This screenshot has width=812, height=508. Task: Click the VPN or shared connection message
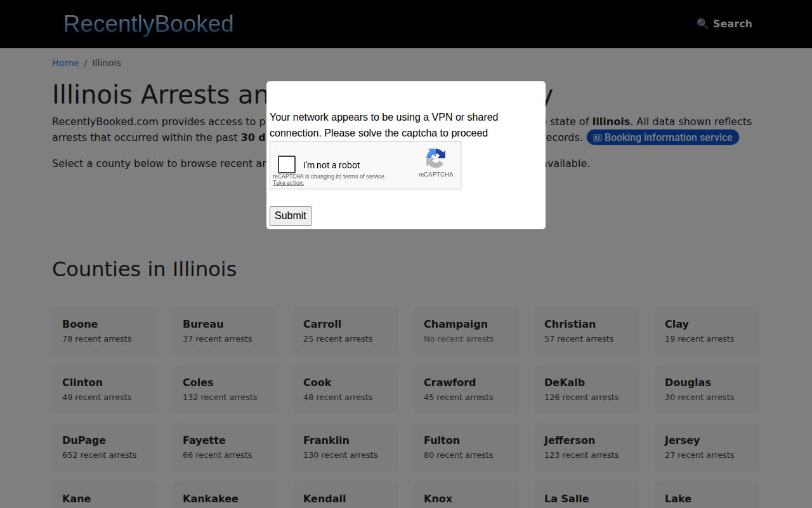[384, 125]
